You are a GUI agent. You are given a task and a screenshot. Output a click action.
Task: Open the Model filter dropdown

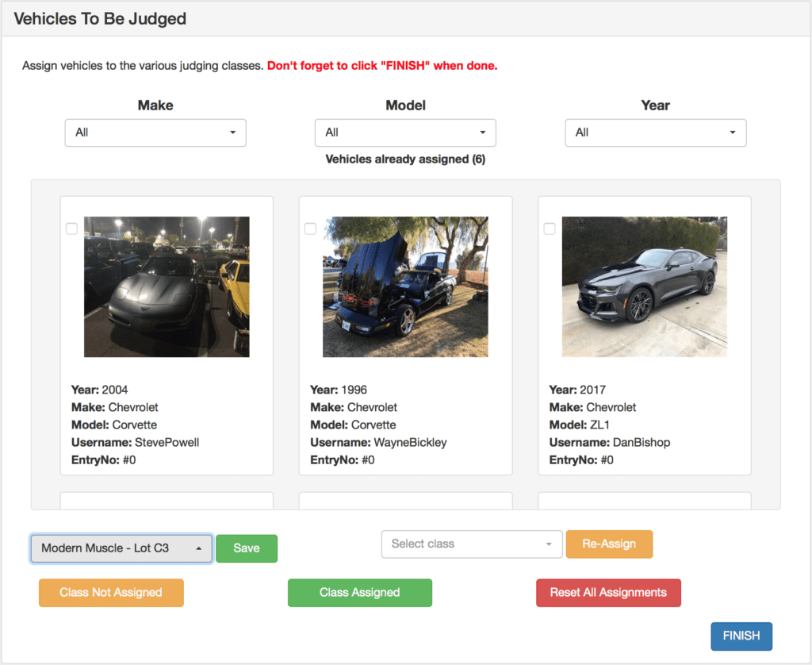405,133
